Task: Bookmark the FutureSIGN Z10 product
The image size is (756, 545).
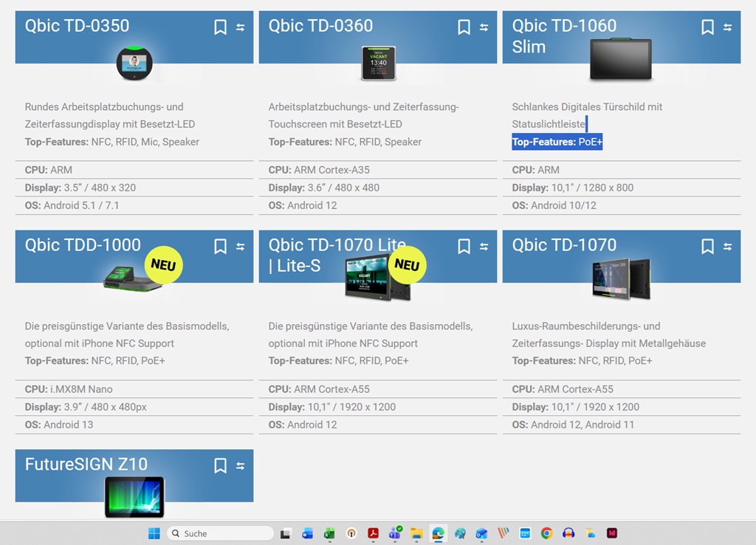Action: (x=220, y=466)
